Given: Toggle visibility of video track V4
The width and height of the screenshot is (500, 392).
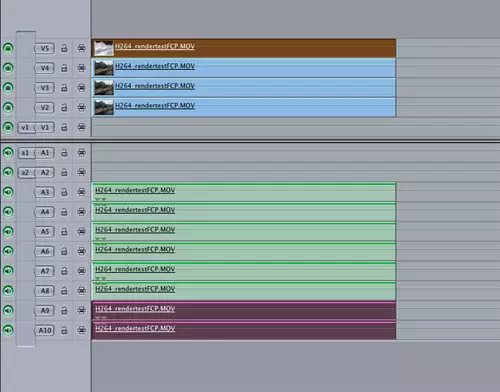Looking at the screenshot, I should [x=8, y=68].
